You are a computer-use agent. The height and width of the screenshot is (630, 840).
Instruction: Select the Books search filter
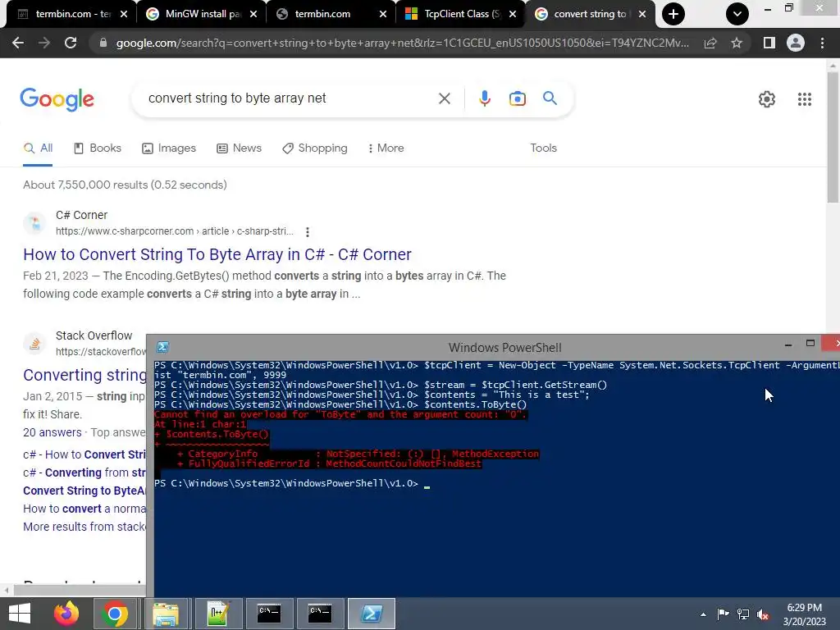(98, 148)
